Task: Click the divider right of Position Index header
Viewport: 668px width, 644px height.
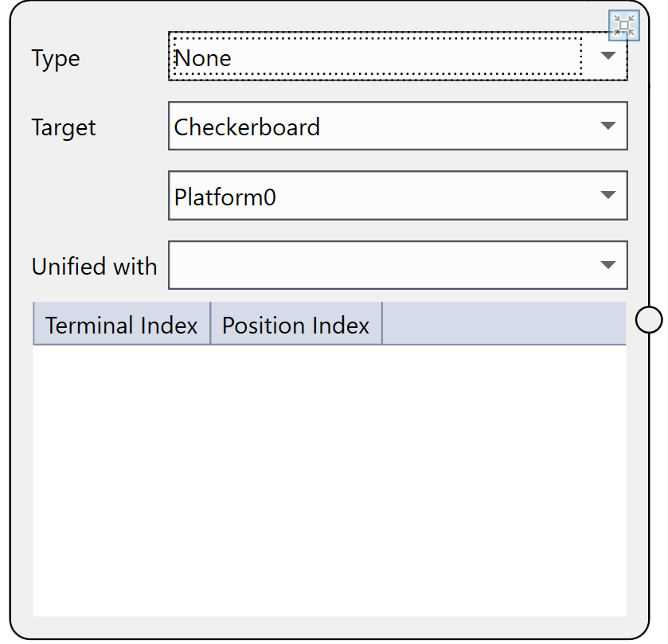Action: tap(382, 324)
